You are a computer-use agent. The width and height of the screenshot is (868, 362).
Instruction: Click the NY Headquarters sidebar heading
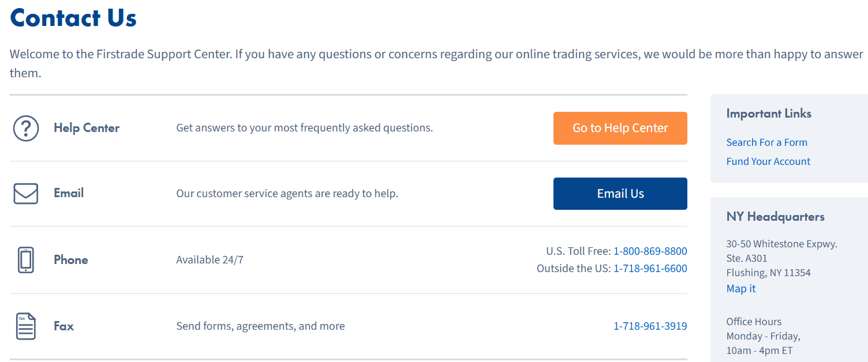(x=775, y=217)
